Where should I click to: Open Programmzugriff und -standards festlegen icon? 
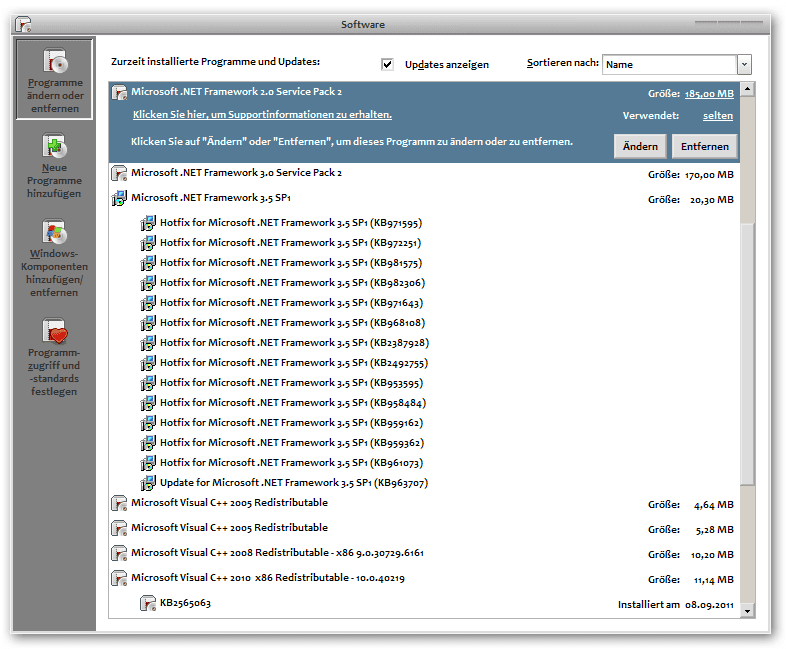(54, 331)
